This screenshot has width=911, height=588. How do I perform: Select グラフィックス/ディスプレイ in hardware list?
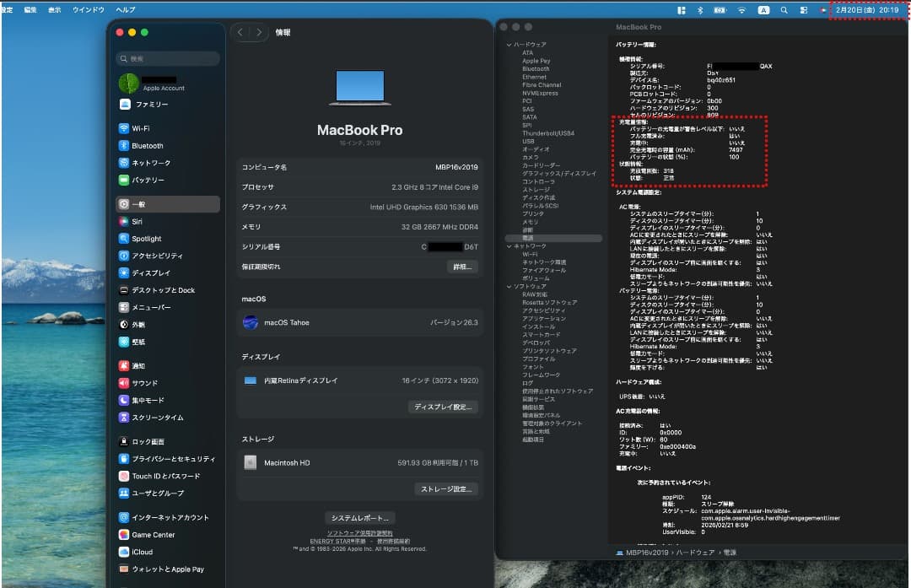click(559, 174)
